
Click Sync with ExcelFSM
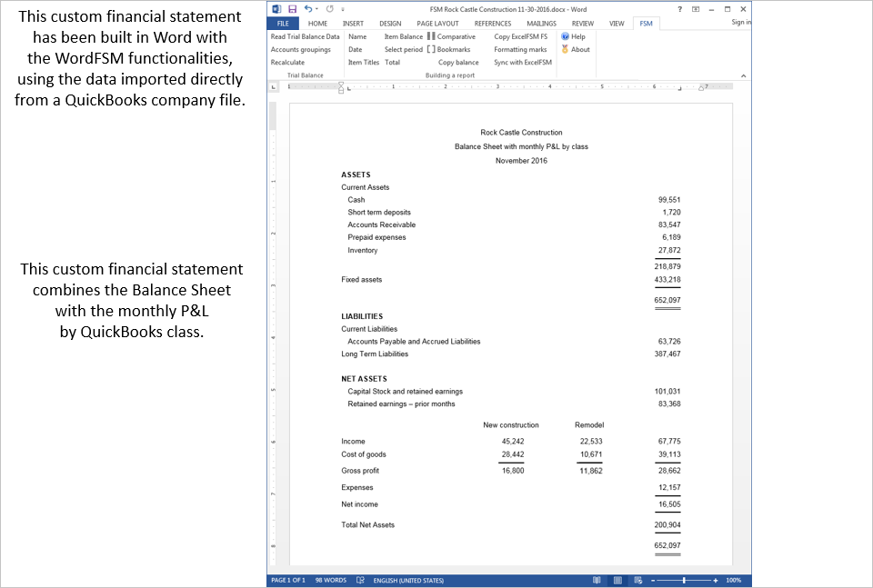(523, 63)
